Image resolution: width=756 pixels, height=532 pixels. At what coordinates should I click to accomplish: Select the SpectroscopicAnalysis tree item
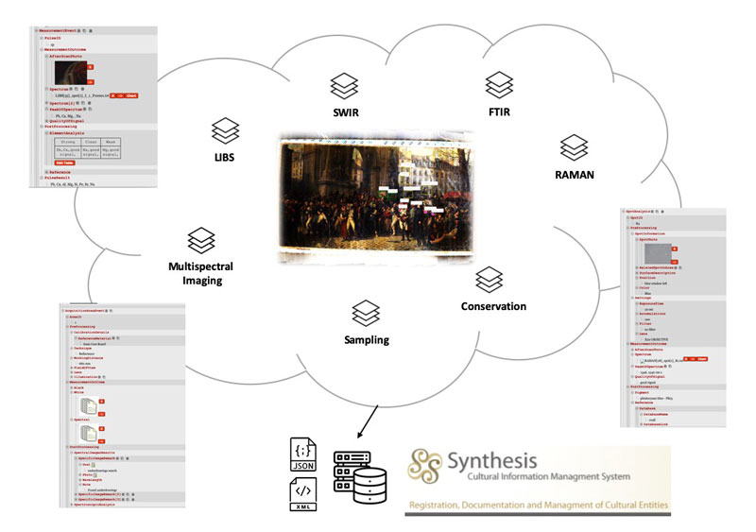(x=94, y=505)
